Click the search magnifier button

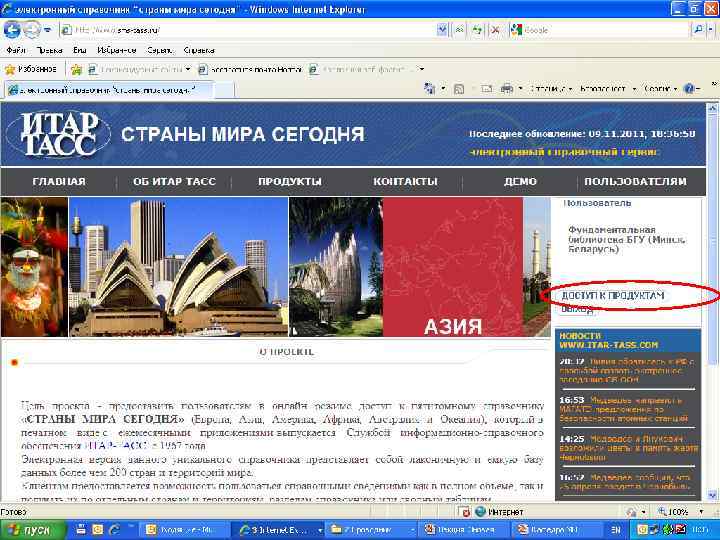point(698,30)
